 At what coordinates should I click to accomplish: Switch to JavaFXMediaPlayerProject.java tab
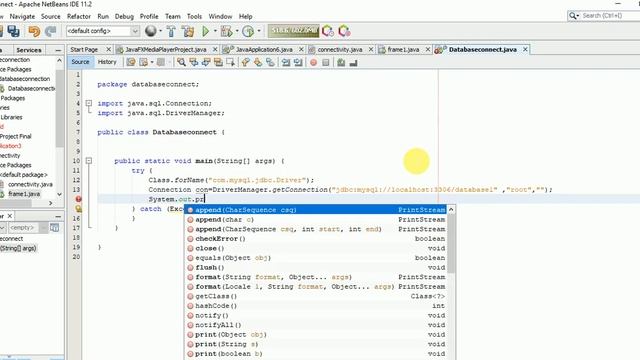[x=165, y=49]
